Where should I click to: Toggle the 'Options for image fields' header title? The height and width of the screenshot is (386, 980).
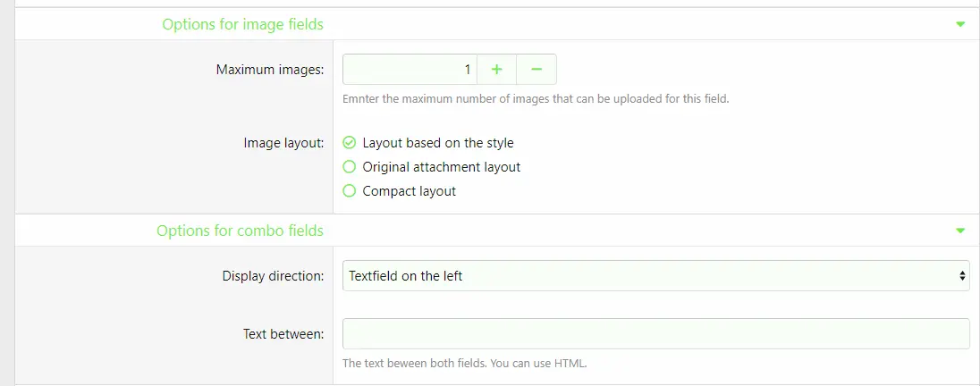pos(242,24)
